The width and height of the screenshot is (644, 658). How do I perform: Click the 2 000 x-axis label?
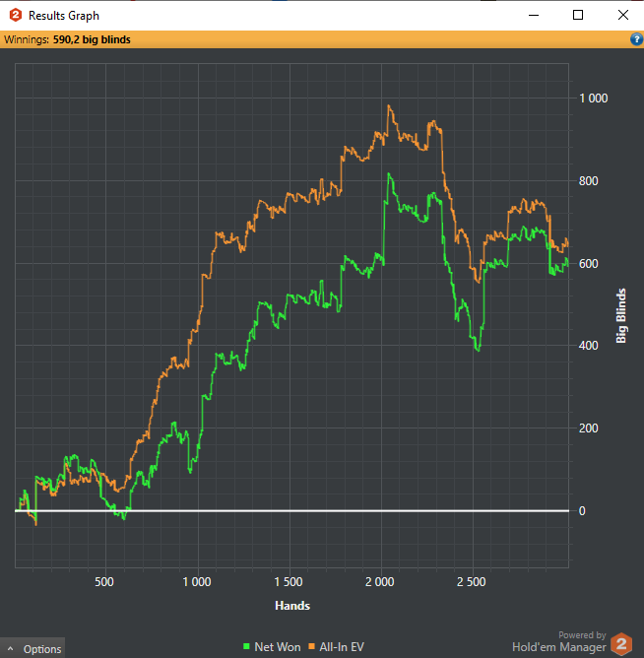coord(380,582)
